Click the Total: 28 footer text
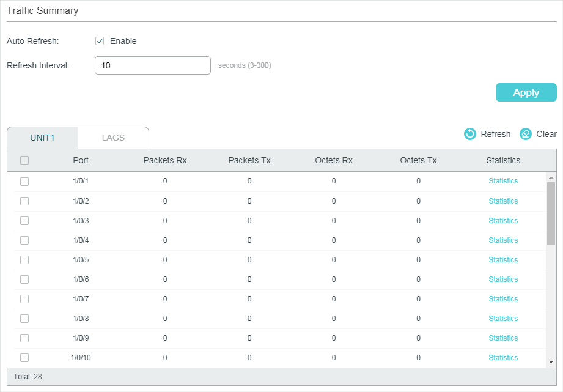563x392 pixels. click(28, 377)
